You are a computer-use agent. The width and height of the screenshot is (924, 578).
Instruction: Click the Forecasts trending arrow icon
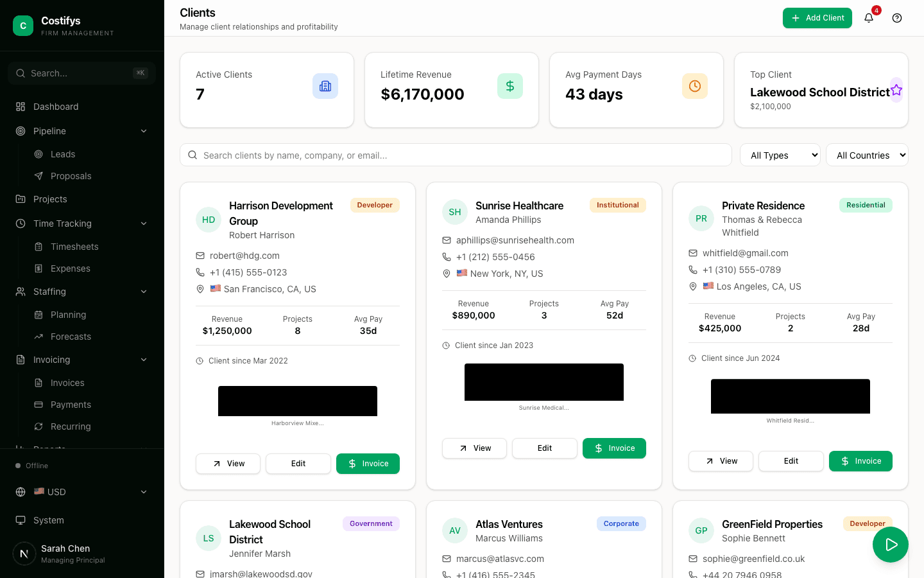coord(40,337)
